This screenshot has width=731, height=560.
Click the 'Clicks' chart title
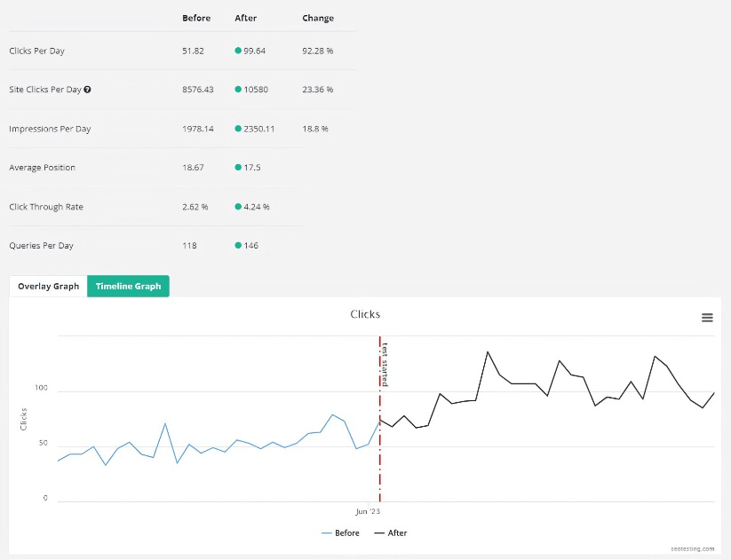tap(365, 314)
